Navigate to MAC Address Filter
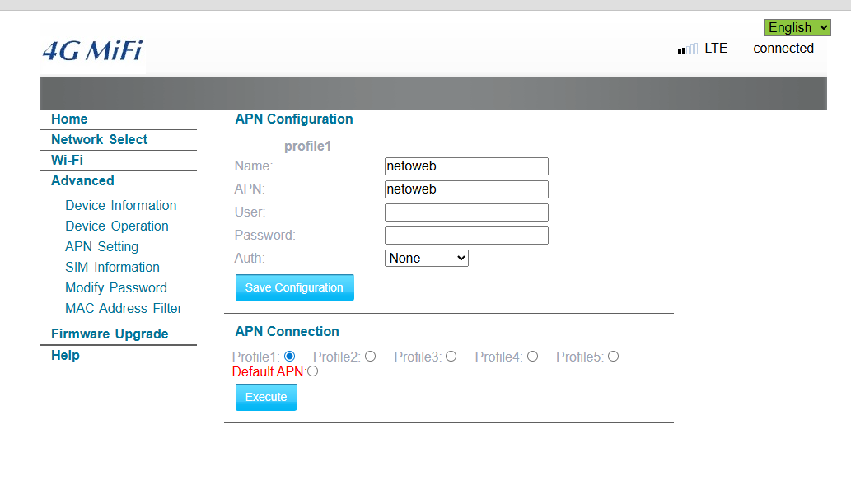The image size is (851, 504). 124,309
